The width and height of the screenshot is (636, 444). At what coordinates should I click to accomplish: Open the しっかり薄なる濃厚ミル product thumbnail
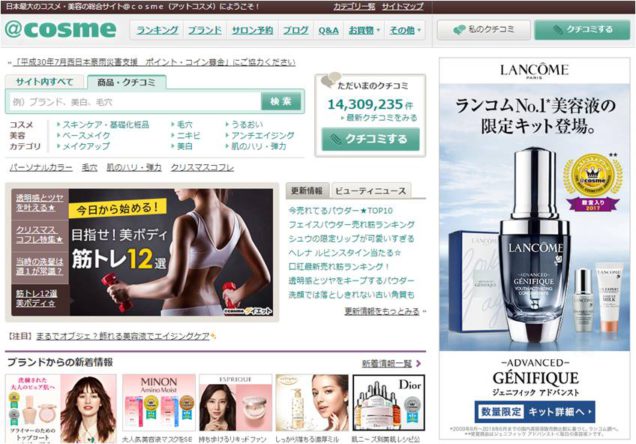pos(312,403)
